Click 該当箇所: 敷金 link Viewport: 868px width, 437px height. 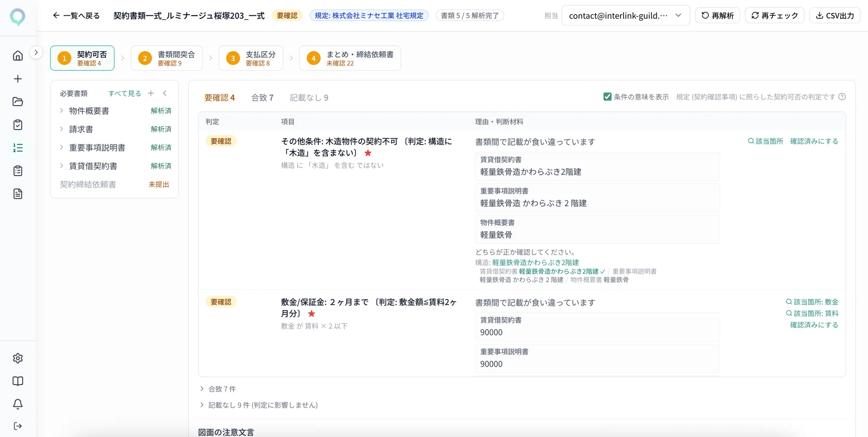(812, 302)
